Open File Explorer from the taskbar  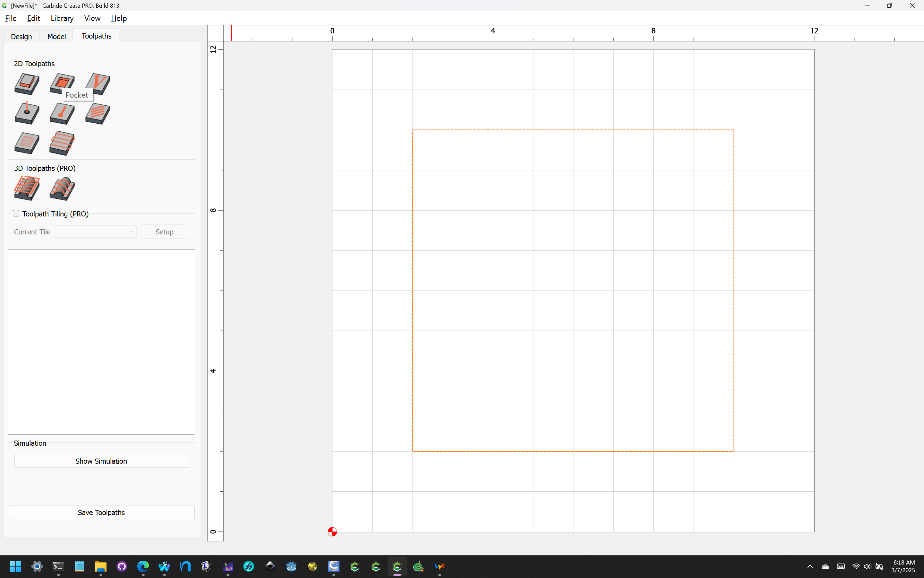coord(100,566)
